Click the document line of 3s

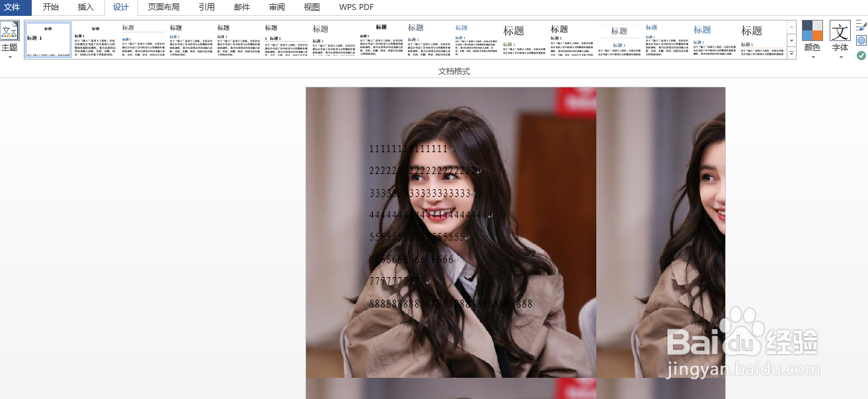pos(422,193)
